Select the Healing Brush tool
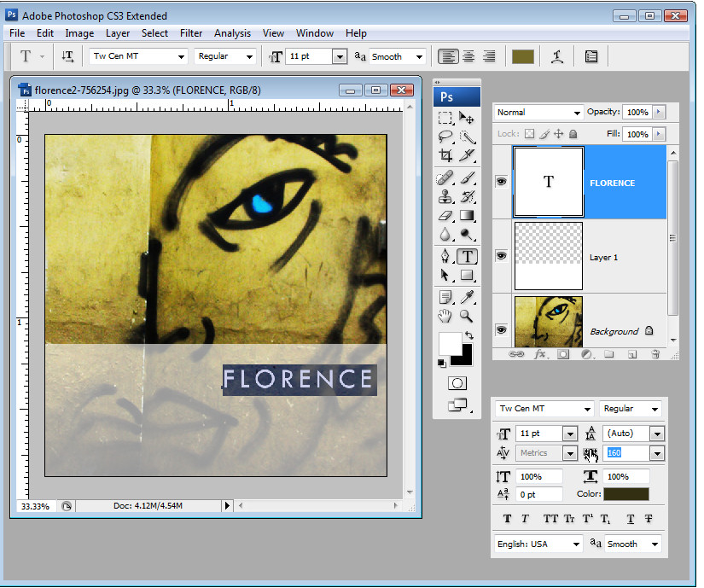Image resolution: width=704 pixels, height=588 pixels. [445, 178]
